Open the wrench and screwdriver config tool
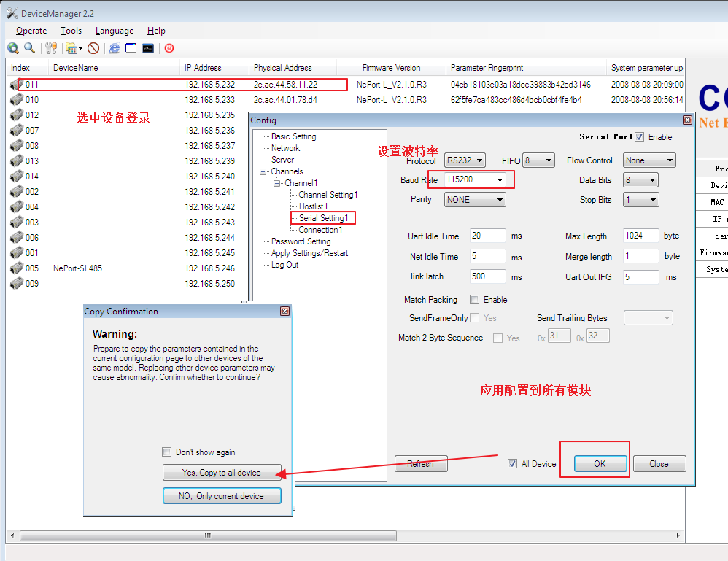Image resolution: width=728 pixels, height=561 pixels. (x=51, y=48)
